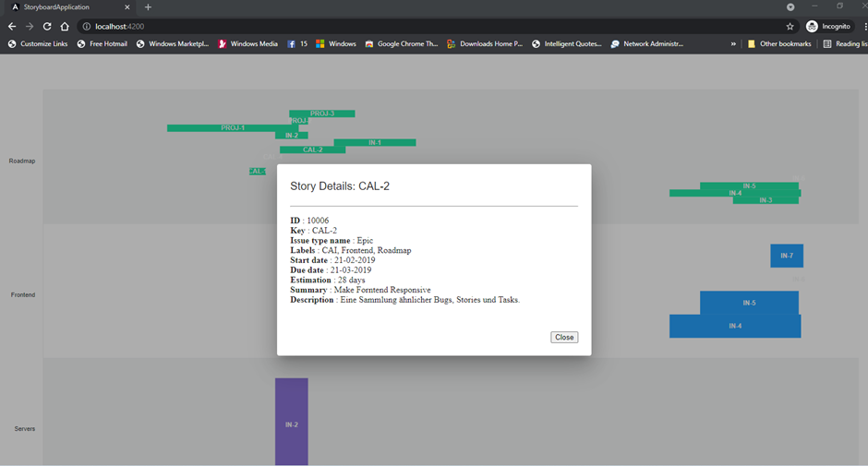
Task: Open the Incognito profile indicator
Action: [x=828, y=27]
